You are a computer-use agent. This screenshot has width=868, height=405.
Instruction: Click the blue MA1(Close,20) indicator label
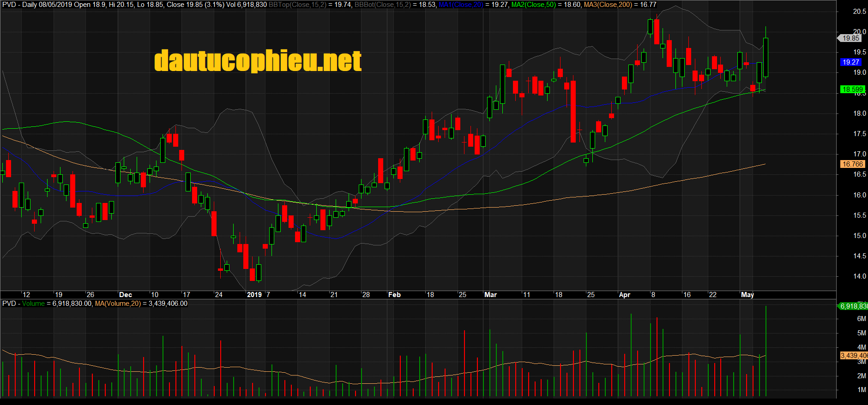click(x=460, y=5)
